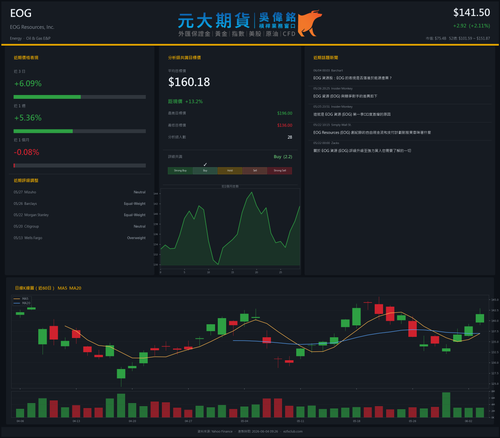500x438 pixels.
Task: Click the Buy segment of rating scale
Action: 205,171
